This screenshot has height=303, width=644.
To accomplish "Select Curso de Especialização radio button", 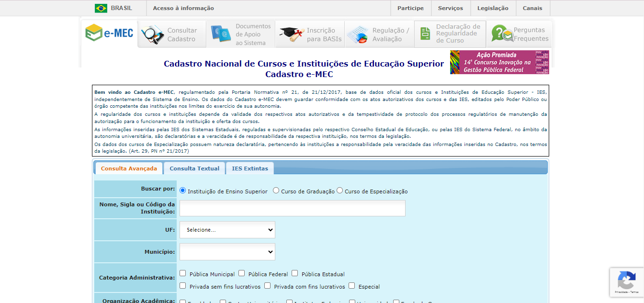I will [340, 191].
